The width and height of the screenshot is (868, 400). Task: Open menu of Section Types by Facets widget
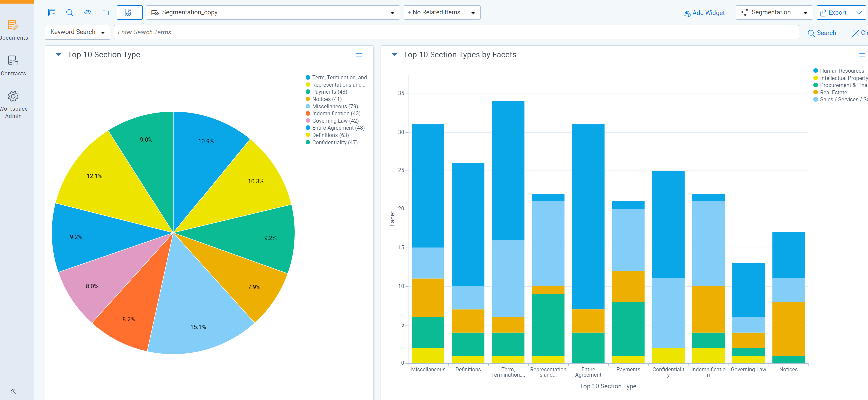pos(862,55)
